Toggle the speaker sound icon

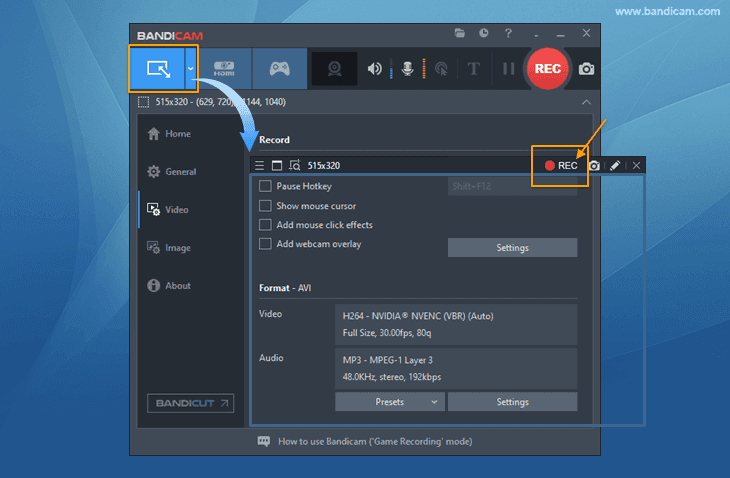374,69
